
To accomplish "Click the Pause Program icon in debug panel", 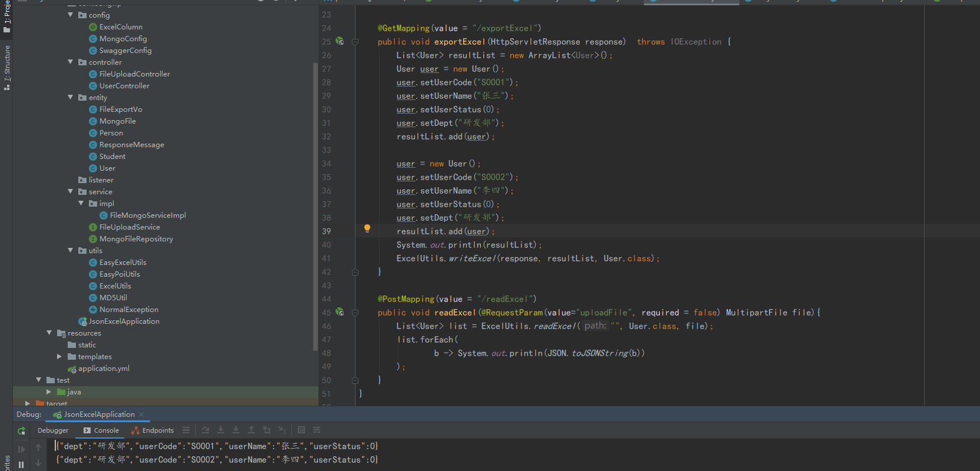I will tap(21, 465).
